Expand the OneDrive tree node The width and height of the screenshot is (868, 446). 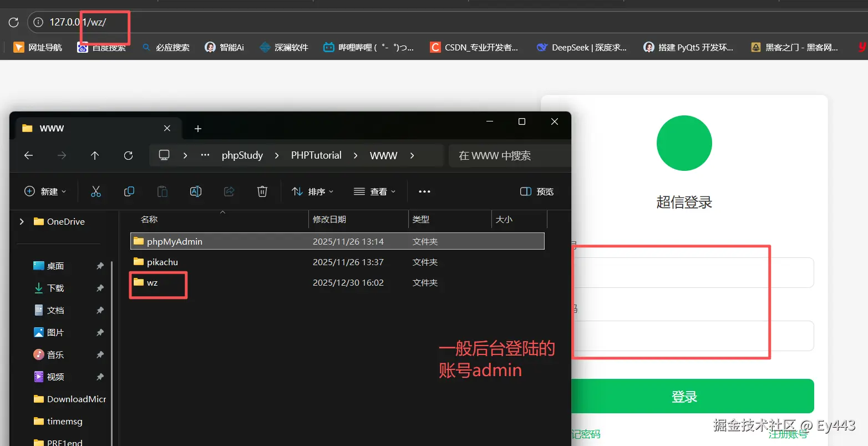click(x=22, y=221)
